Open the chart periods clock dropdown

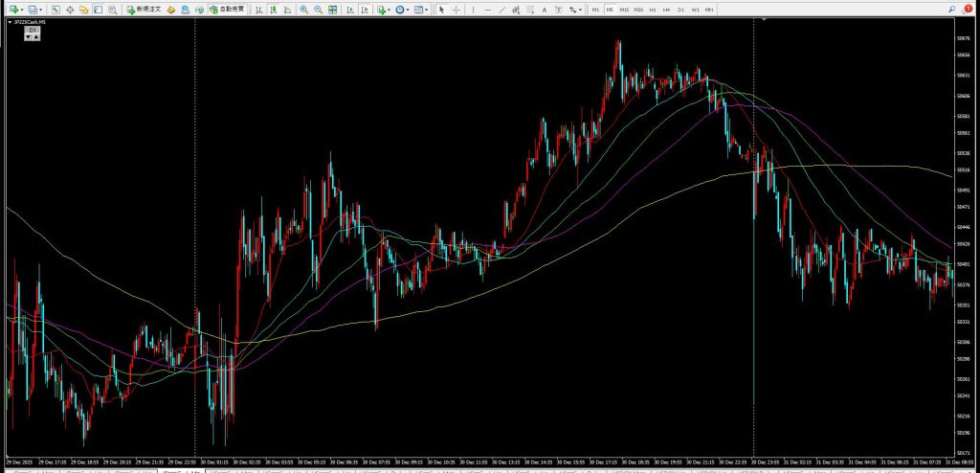pos(400,9)
